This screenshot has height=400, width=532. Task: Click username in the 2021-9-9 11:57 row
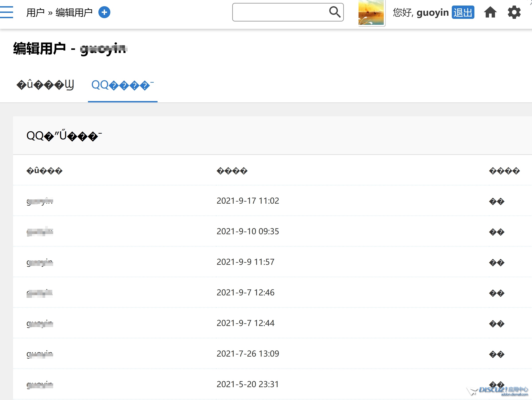(40, 262)
